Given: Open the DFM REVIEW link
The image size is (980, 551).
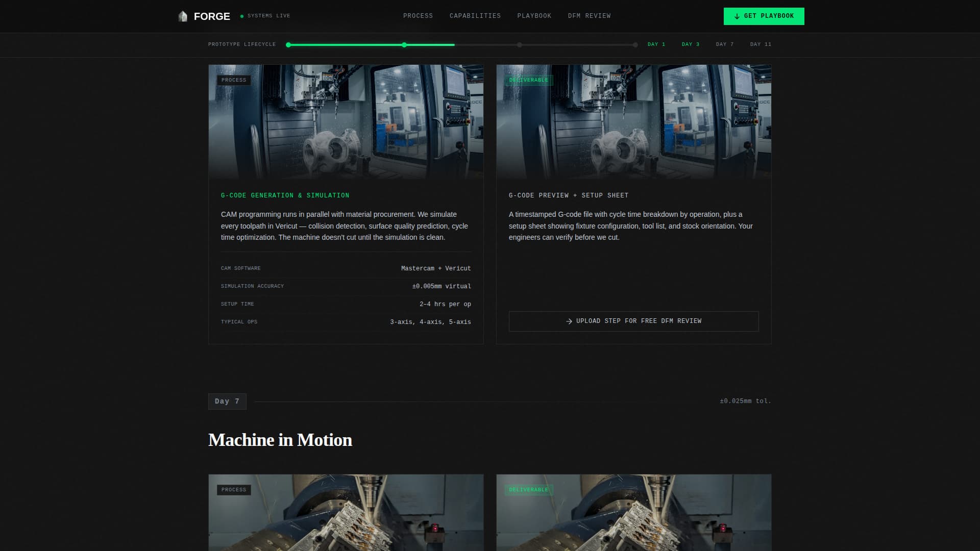Looking at the screenshot, I should pos(589,16).
